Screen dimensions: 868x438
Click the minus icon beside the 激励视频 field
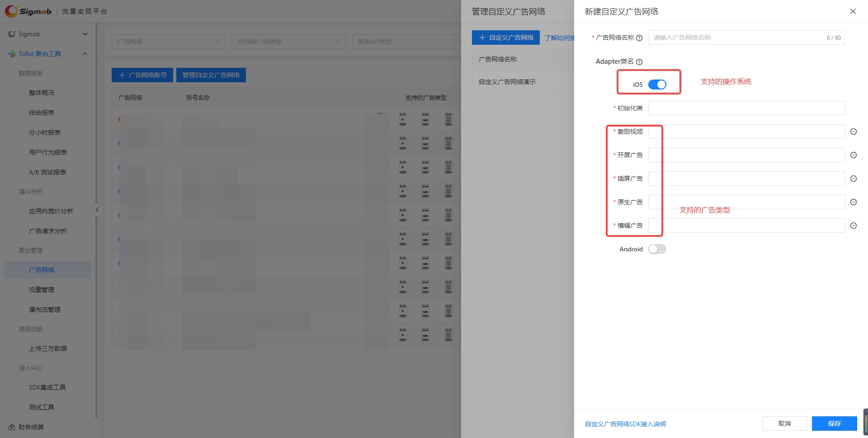tap(854, 132)
